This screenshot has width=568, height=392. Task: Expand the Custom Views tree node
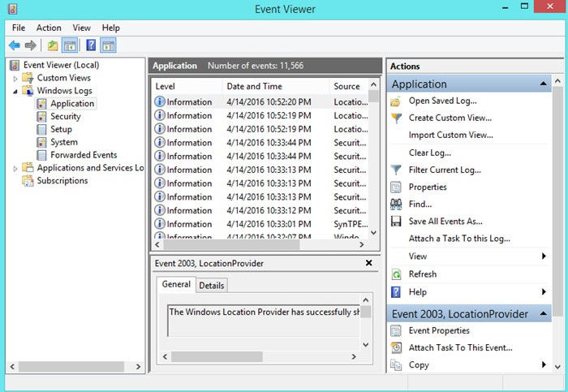[x=15, y=78]
